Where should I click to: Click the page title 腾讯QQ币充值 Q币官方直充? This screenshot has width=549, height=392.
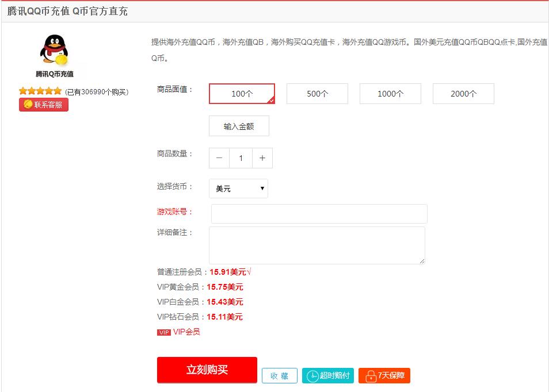[x=67, y=11]
